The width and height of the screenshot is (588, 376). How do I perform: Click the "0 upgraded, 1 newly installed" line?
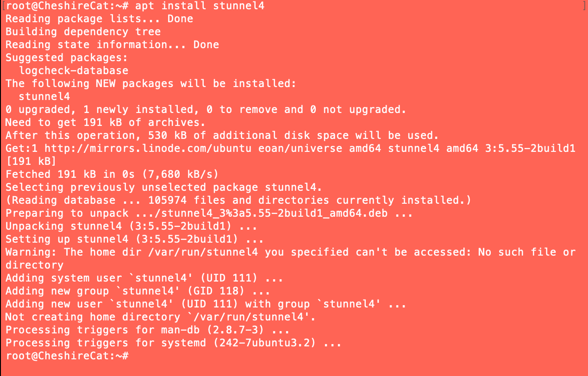pyautogui.click(x=206, y=110)
